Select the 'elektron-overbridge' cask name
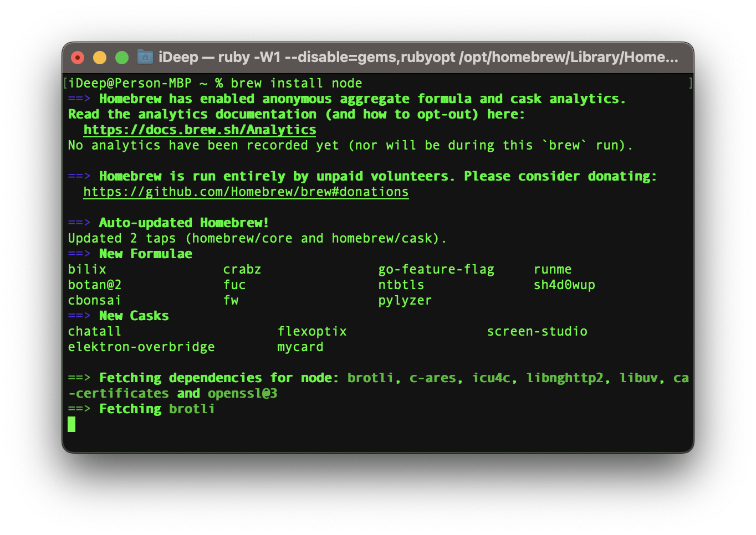 point(141,347)
